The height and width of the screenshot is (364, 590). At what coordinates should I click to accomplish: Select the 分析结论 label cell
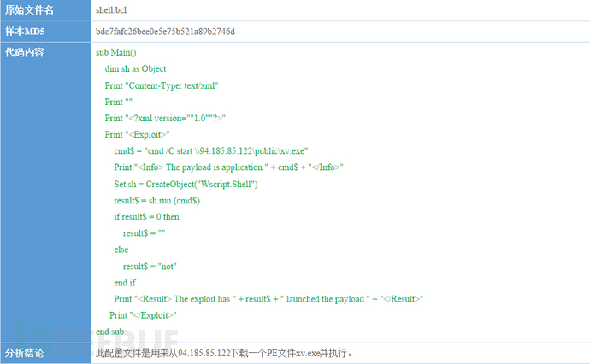tap(45, 353)
